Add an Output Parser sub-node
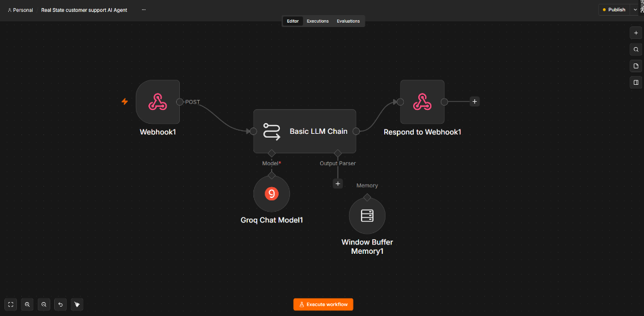This screenshot has height=316, width=644. 338,184
